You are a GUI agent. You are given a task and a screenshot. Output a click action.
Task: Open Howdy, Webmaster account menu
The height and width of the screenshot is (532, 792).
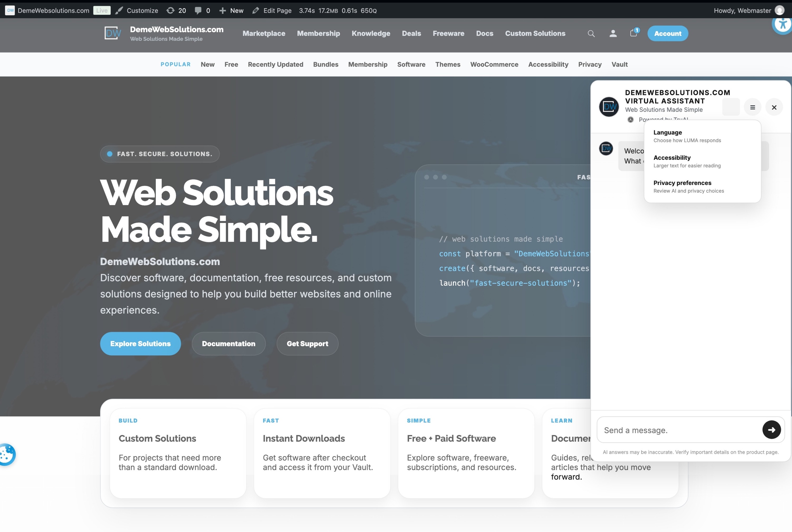[x=749, y=11]
